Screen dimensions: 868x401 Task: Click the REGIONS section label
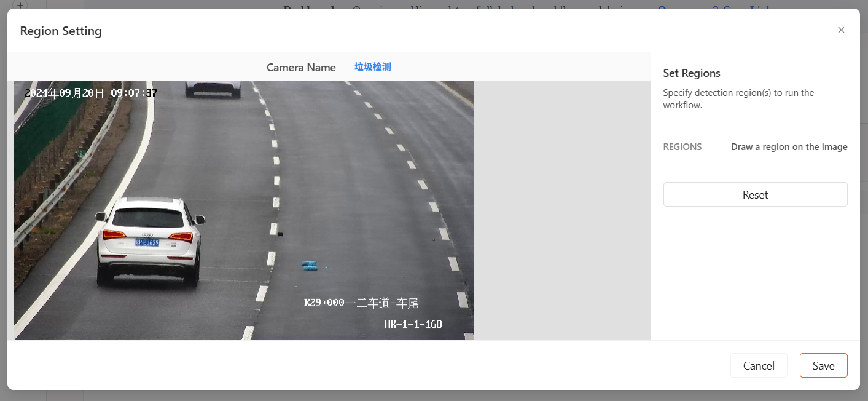(x=682, y=147)
